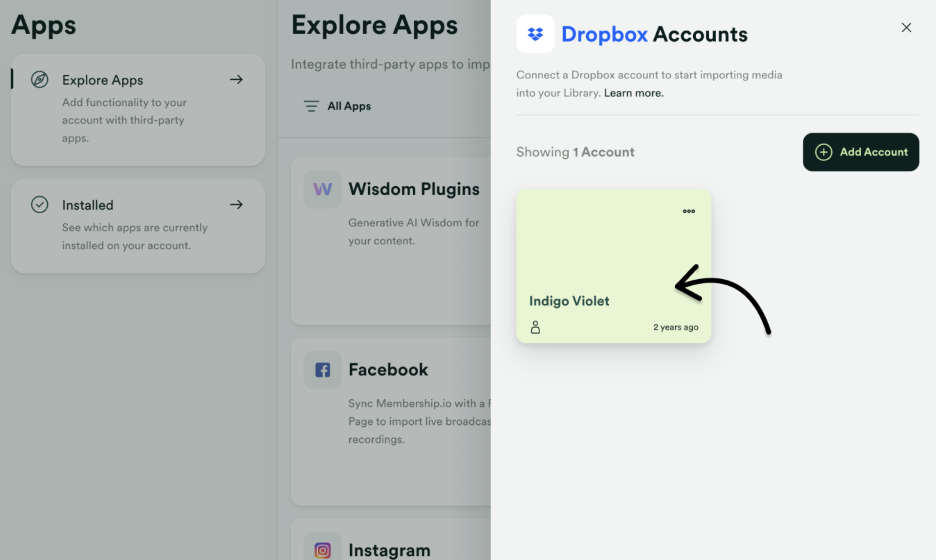Open the Facebook app card
The image size is (936, 560).
(x=391, y=421)
